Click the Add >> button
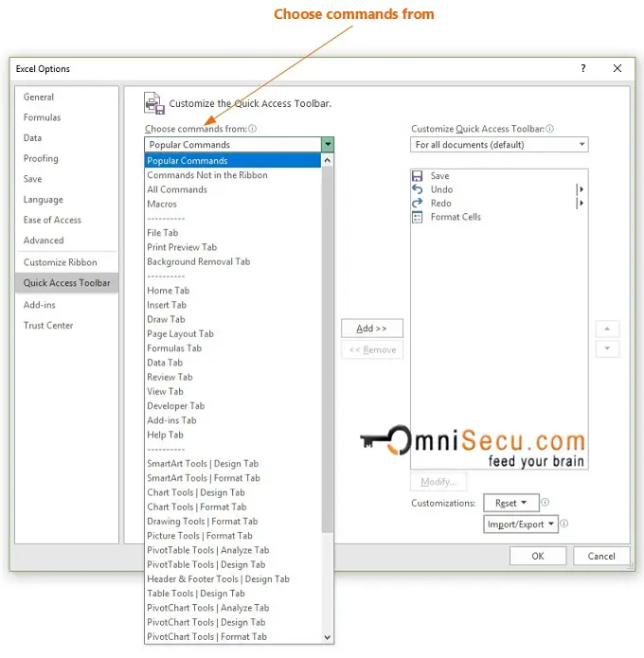The image size is (644, 658). [x=372, y=329]
